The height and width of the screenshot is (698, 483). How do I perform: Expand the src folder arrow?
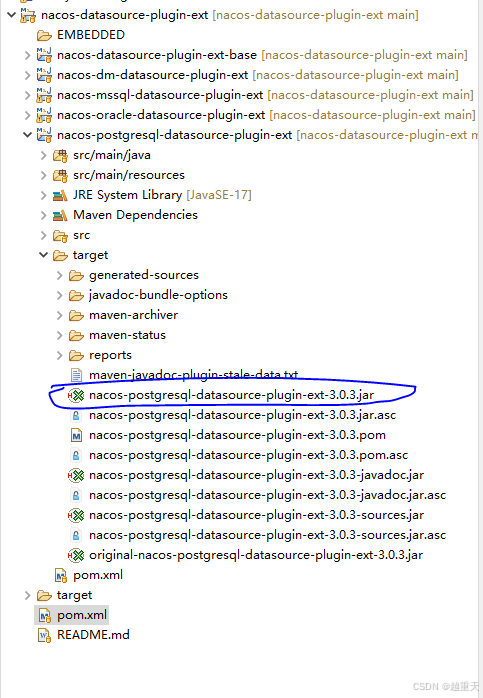click(x=44, y=235)
